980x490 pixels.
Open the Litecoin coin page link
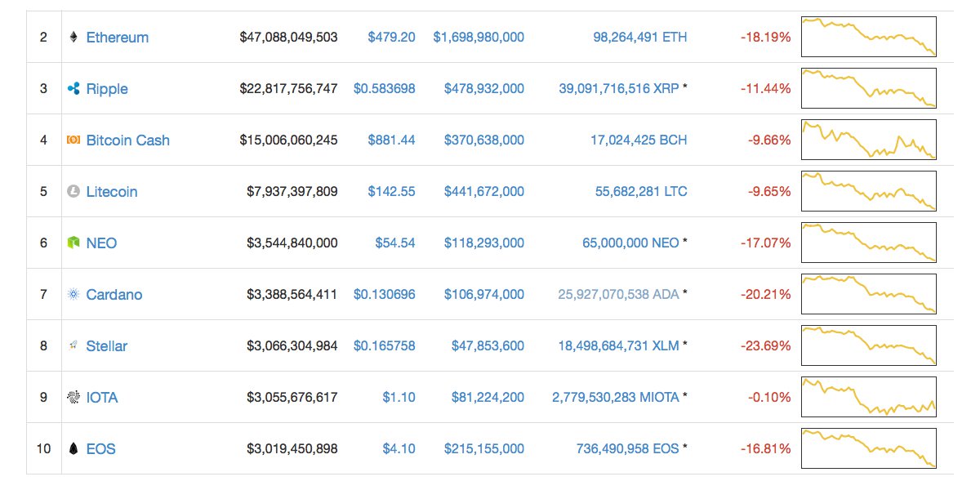click(112, 191)
